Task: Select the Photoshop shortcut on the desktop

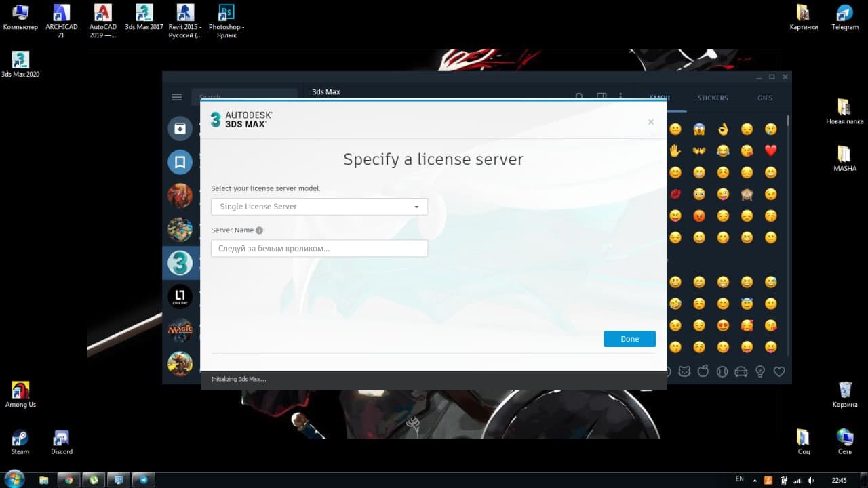Action: tap(226, 20)
